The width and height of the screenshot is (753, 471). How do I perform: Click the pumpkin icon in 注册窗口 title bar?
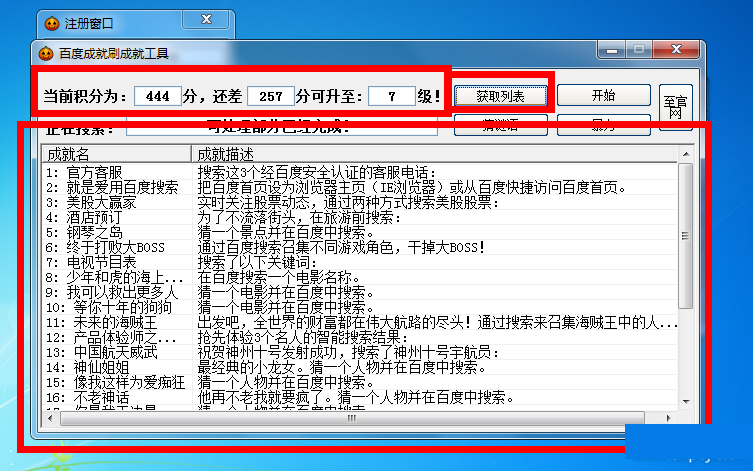(x=52, y=23)
